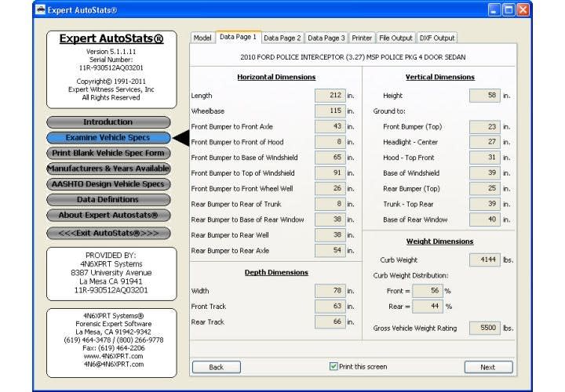Open Print Blank Vehicle Spec Form

(x=108, y=153)
